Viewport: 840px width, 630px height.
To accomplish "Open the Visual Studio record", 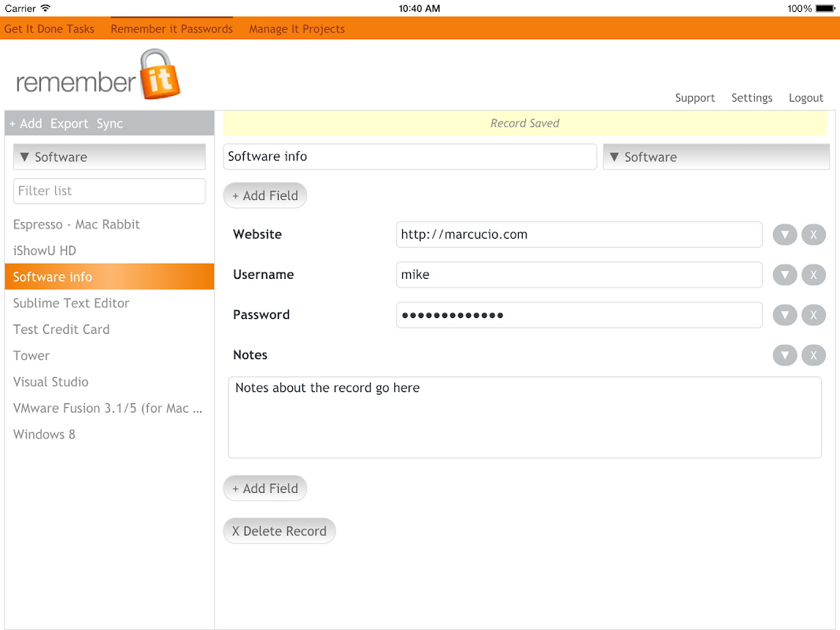I will tap(109, 382).
